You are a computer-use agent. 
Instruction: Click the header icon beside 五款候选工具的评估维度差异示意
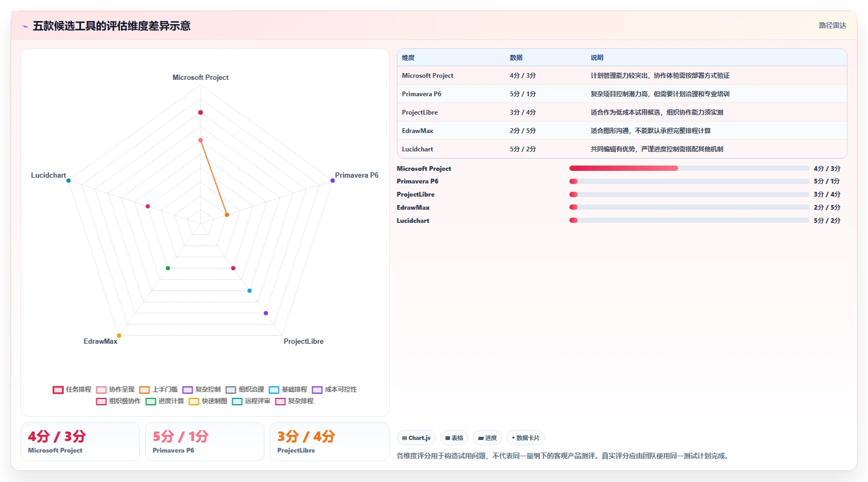point(25,26)
